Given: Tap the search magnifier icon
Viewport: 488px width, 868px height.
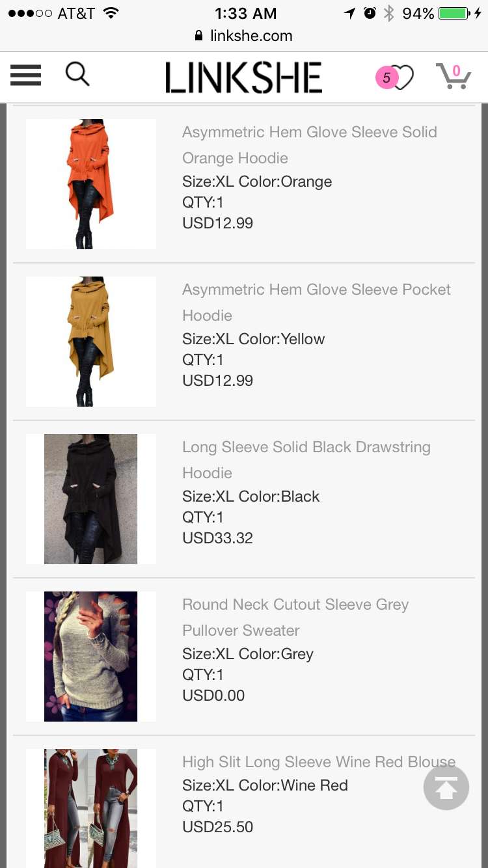Looking at the screenshot, I should click(x=77, y=74).
